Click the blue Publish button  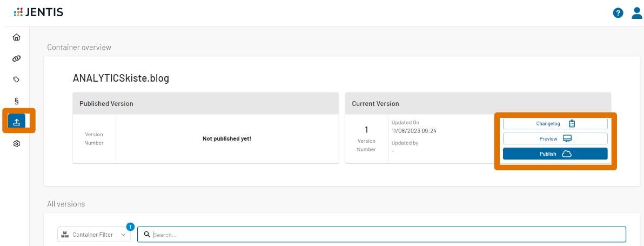pos(555,154)
